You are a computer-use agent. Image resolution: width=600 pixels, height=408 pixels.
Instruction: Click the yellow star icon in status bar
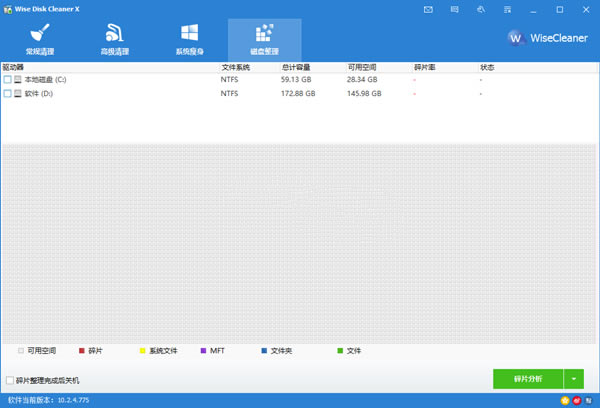pyautogui.click(x=565, y=400)
